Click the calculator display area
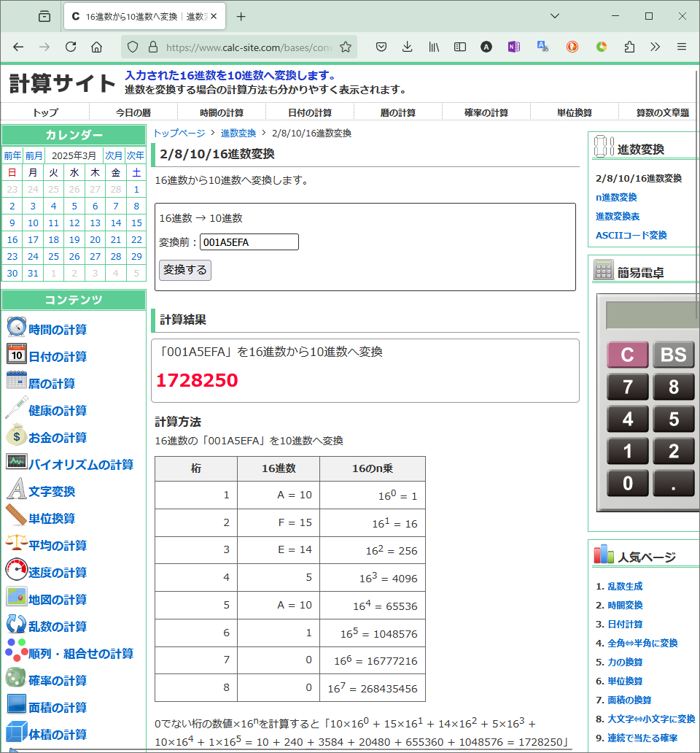The image size is (700, 753). (x=652, y=315)
